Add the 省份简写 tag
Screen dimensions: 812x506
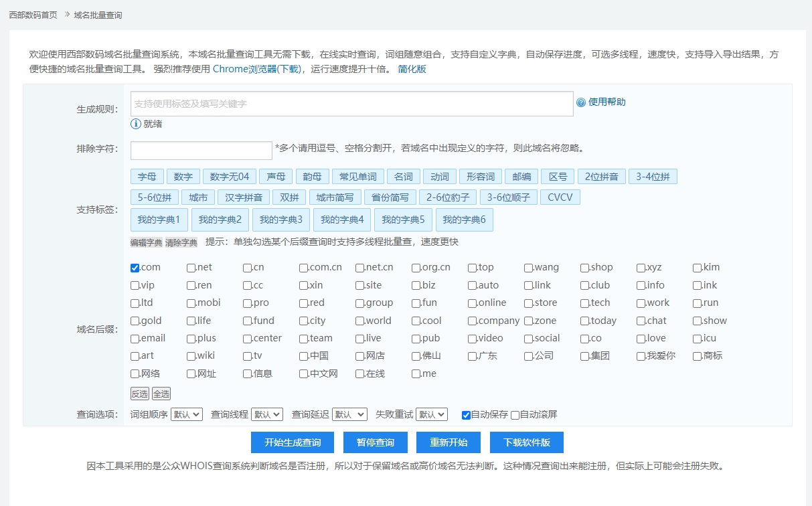pyautogui.click(x=390, y=197)
